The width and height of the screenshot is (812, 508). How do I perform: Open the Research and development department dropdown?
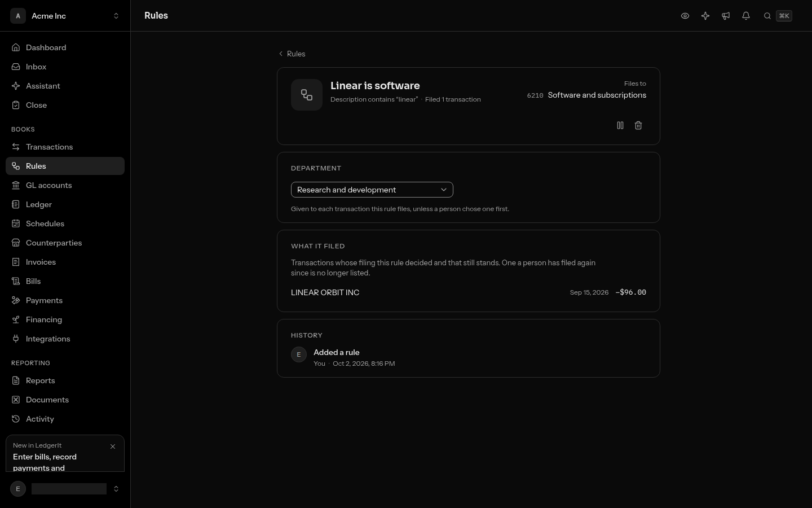(x=372, y=190)
